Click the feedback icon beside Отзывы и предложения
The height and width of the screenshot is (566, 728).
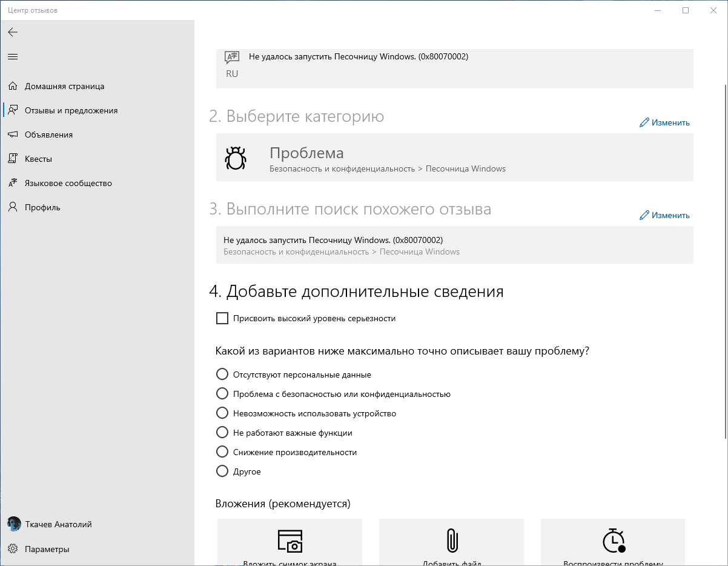(x=13, y=110)
